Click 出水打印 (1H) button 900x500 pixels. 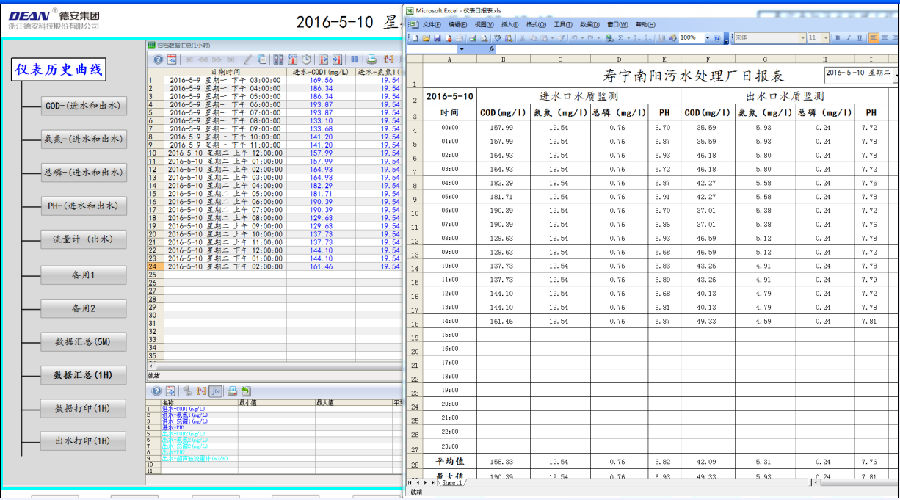(x=83, y=441)
